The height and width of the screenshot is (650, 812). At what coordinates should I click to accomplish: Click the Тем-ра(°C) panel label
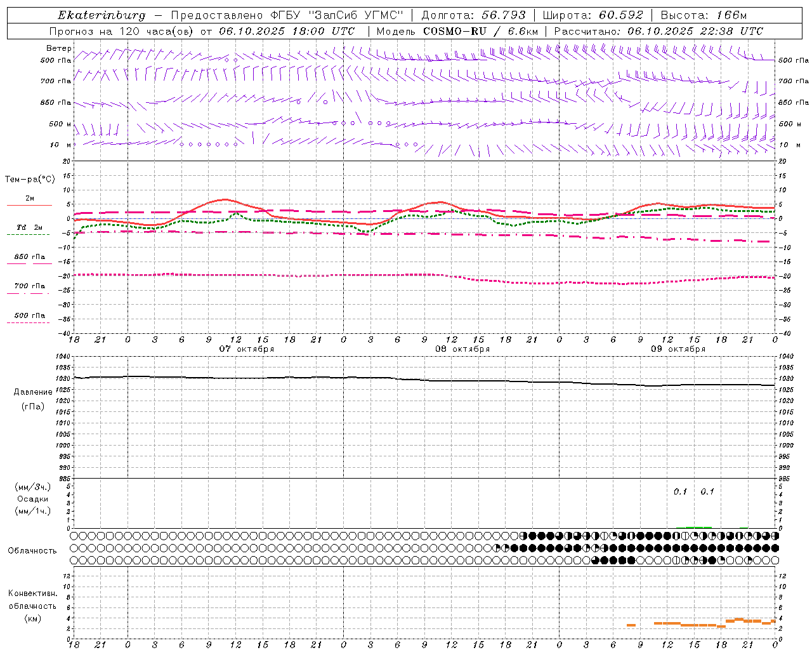[30, 180]
